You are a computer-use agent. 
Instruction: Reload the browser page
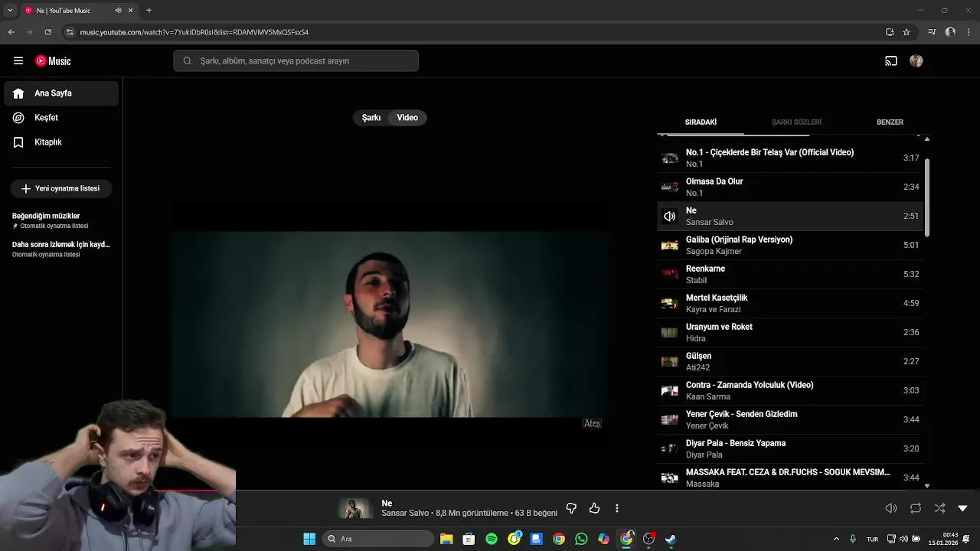point(48,32)
